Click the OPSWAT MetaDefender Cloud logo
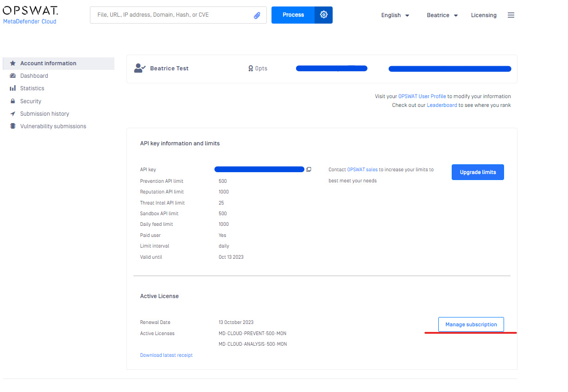Image resolution: width=568 pixels, height=392 pixels. point(31,15)
